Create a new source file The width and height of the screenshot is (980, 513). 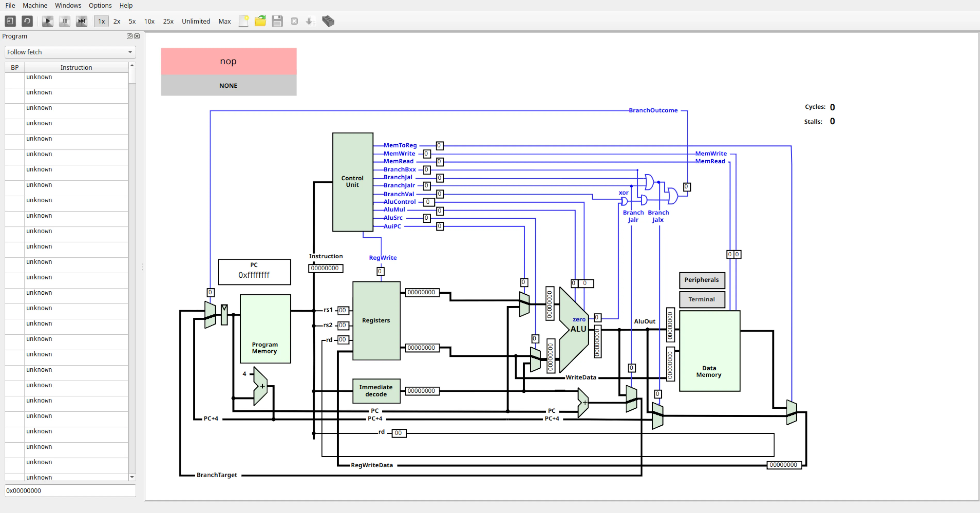[x=243, y=21]
